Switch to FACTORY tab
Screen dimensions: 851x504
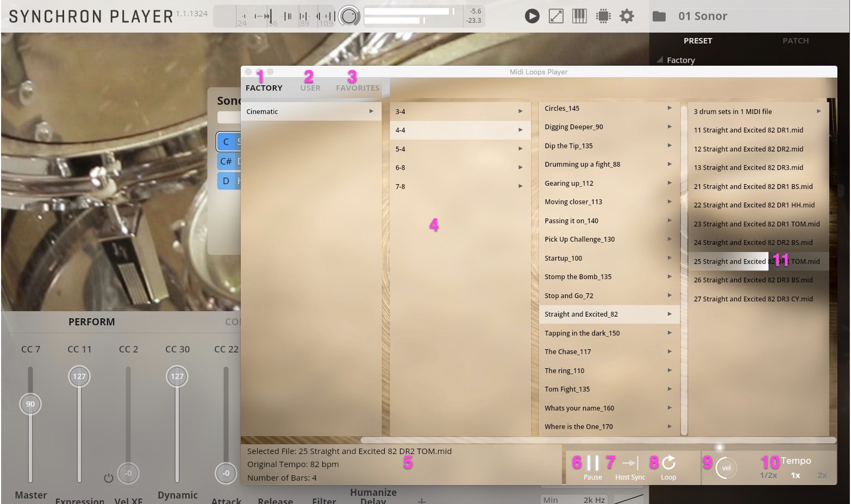tap(264, 88)
